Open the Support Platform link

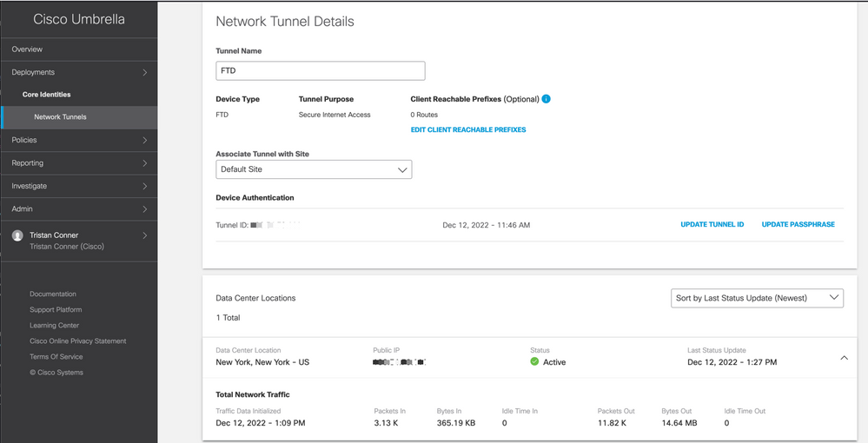click(56, 309)
